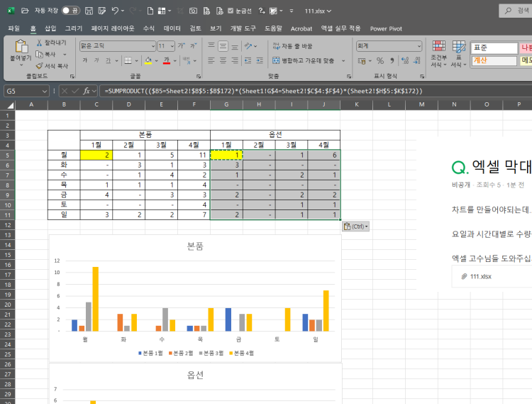Apply bold formatting with the 가 button
This screenshot has height=404, width=532.
coord(85,60)
